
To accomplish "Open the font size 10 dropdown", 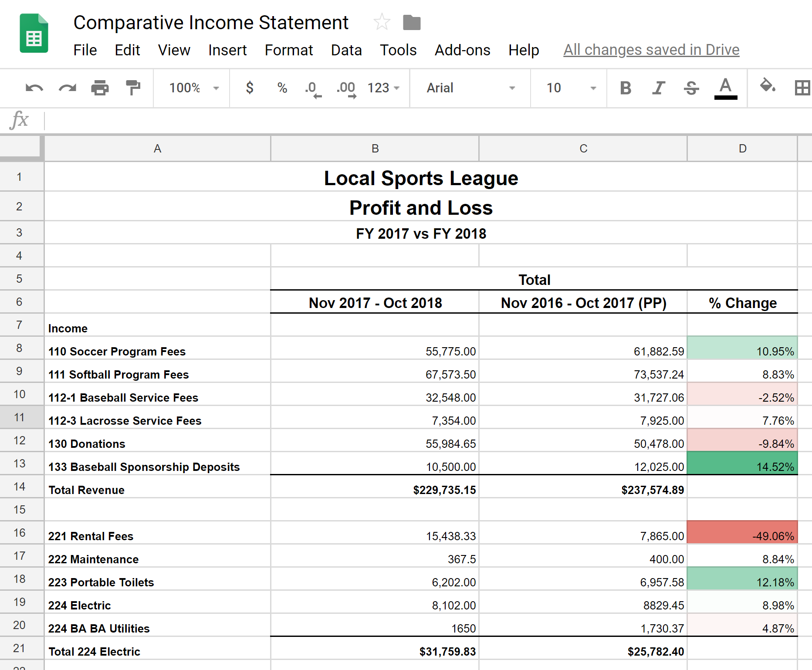I will point(571,88).
